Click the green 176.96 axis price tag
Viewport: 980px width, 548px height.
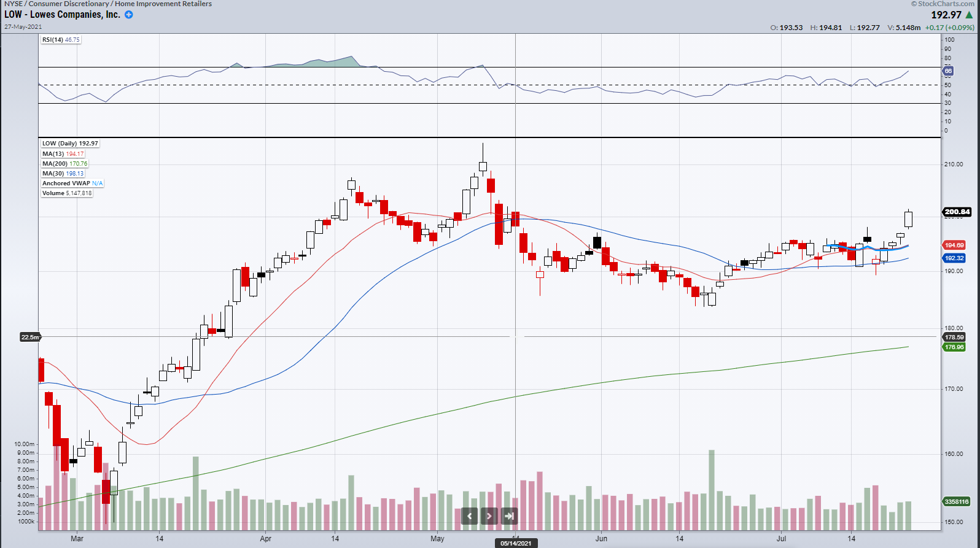point(954,347)
